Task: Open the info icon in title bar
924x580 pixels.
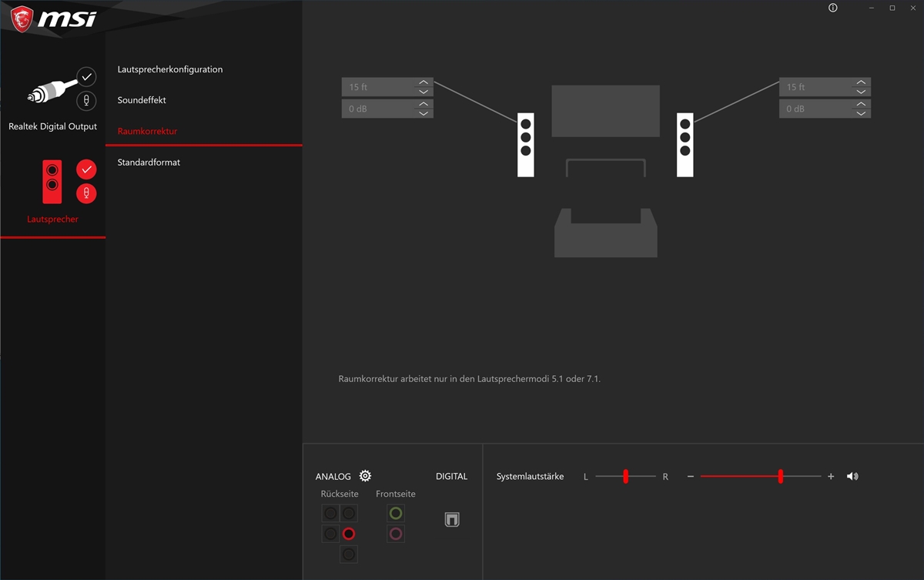Action: click(x=832, y=8)
